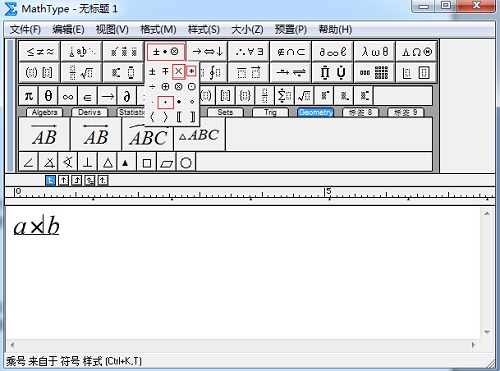Insert summation template from small bar
Viewport: 500px width, 371px height.
click(x=284, y=96)
